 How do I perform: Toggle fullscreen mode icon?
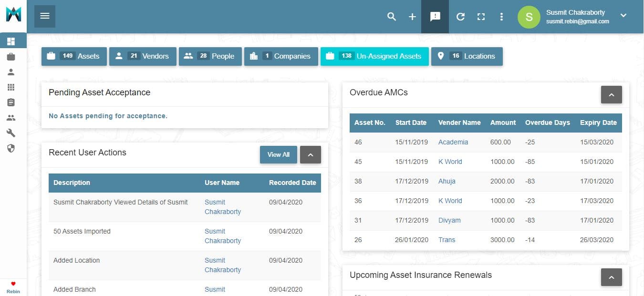point(481,17)
